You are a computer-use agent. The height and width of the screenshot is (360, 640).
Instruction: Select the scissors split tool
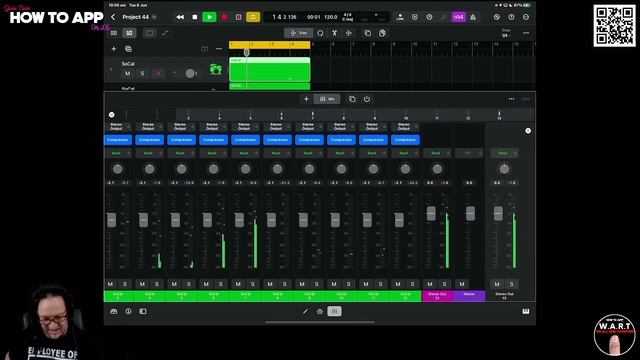pyautogui.click(x=334, y=33)
